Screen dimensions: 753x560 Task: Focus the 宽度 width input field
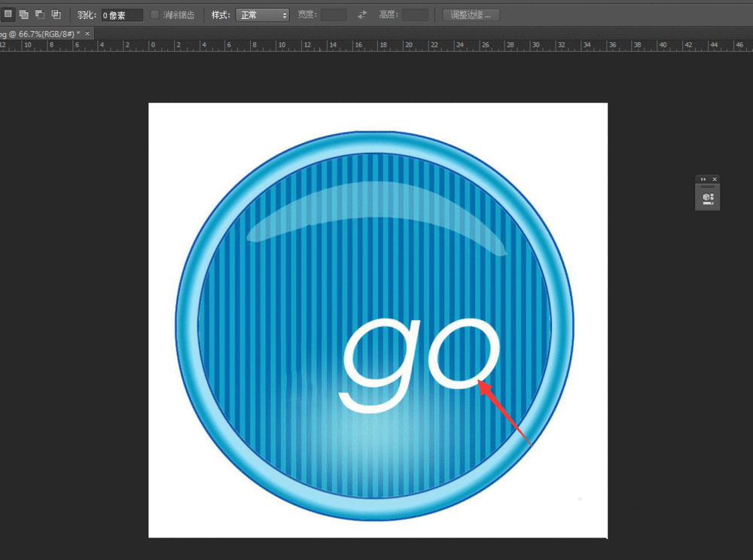334,15
